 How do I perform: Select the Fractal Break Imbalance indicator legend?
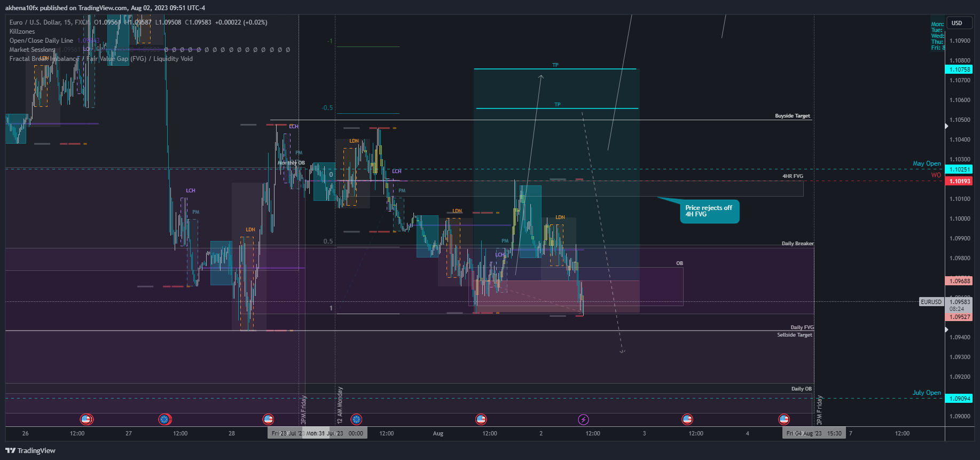click(x=101, y=59)
